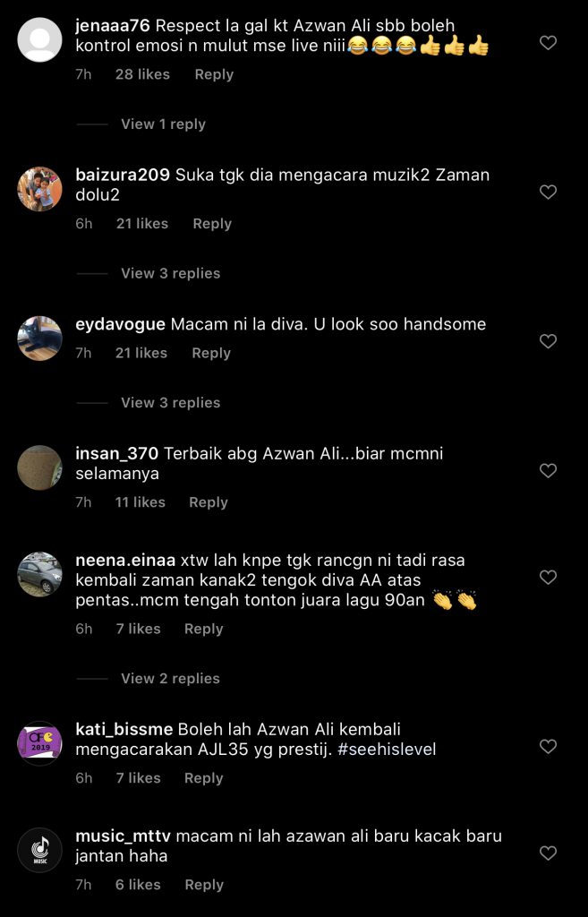Expand View 3 replies under eydavogue
Image resolution: width=588 pixels, height=917 pixels.
[171, 402]
